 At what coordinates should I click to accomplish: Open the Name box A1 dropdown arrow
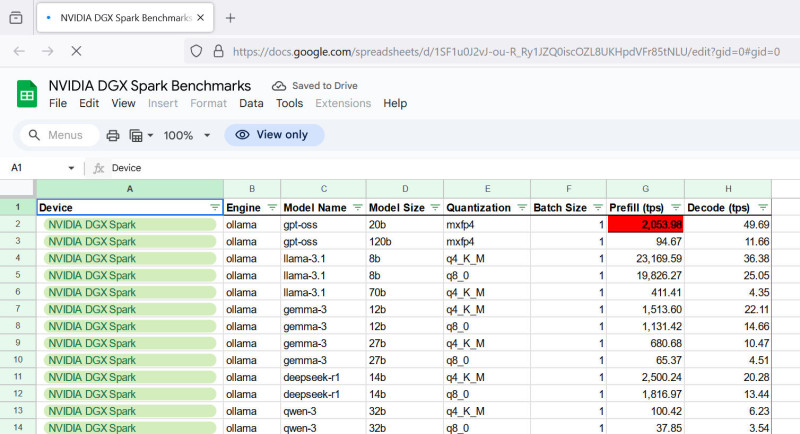click(x=71, y=168)
